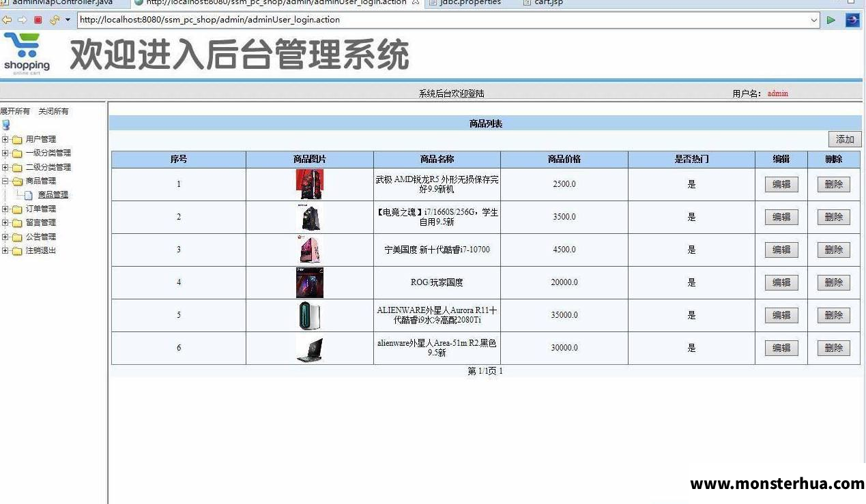Delete the 宁美国度 i7-10700 product row
This screenshot has height=504, width=866.
[x=834, y=250]
